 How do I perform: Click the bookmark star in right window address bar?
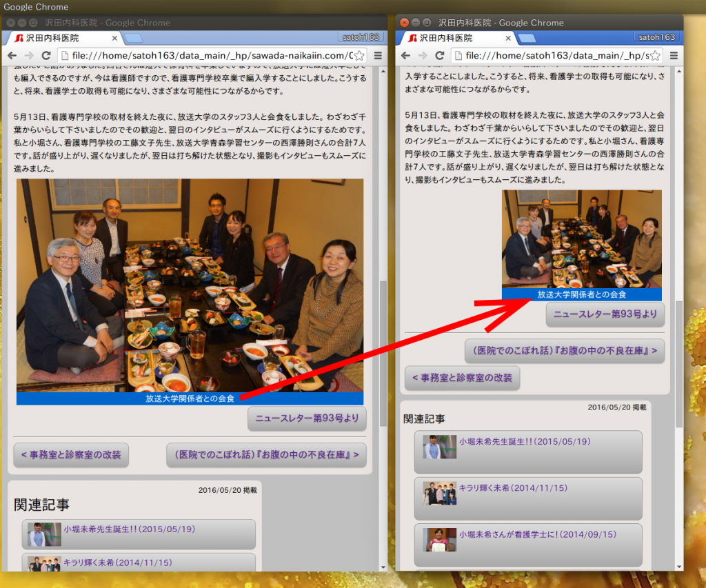pos(655,55)
